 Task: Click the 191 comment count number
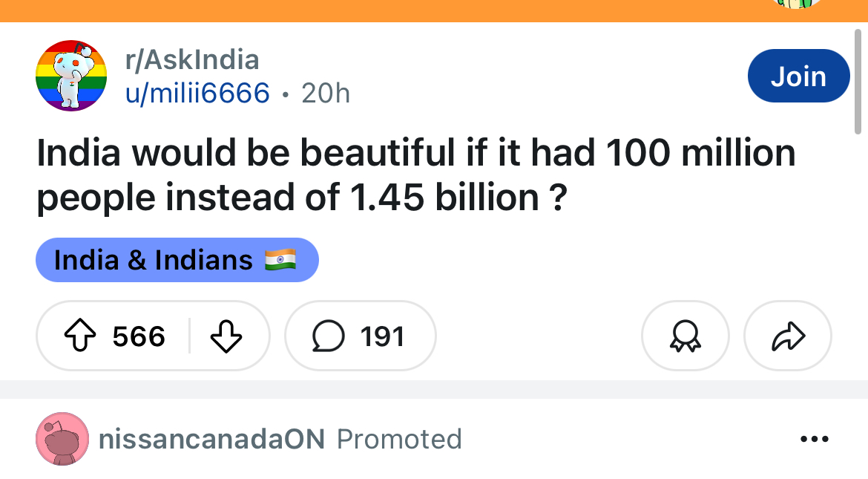click(x=382, y=336)
